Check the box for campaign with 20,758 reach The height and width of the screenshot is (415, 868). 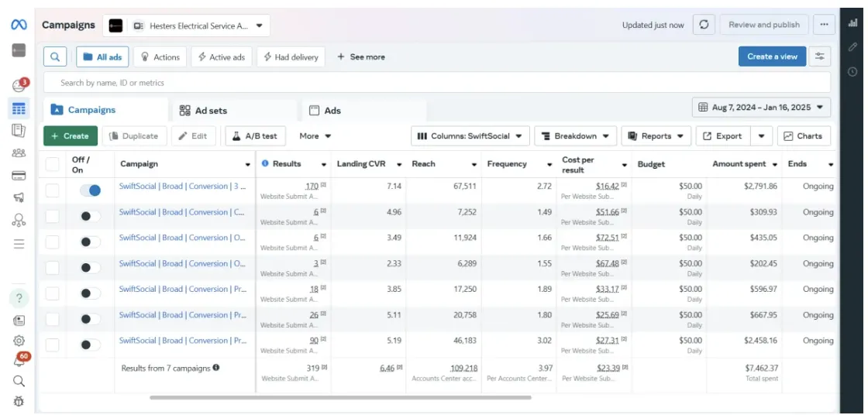tap(52, 319)
